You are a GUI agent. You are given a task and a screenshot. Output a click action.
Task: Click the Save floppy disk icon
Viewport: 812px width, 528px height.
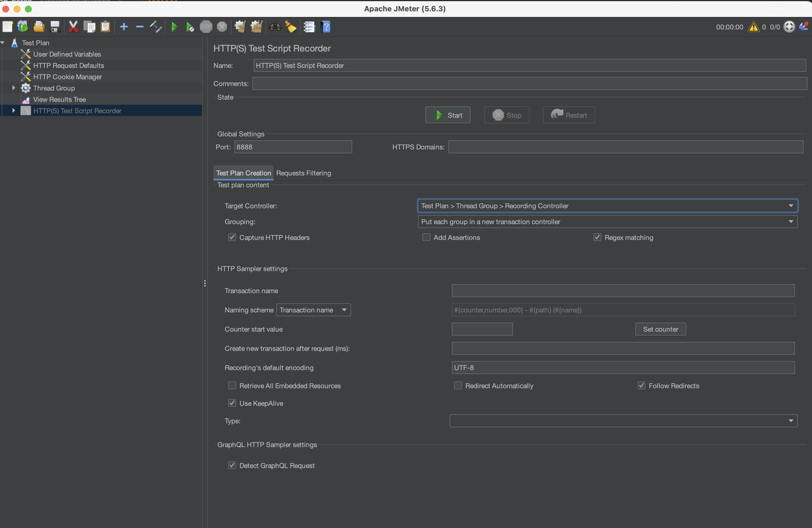55,27
